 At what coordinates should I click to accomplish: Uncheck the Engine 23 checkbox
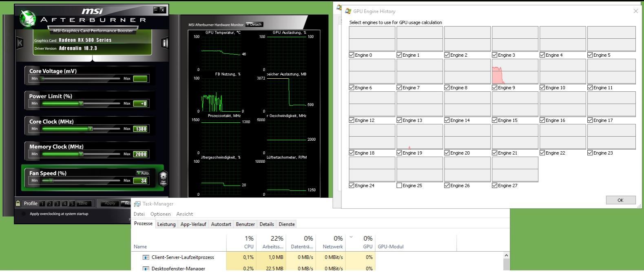[590, 153]
